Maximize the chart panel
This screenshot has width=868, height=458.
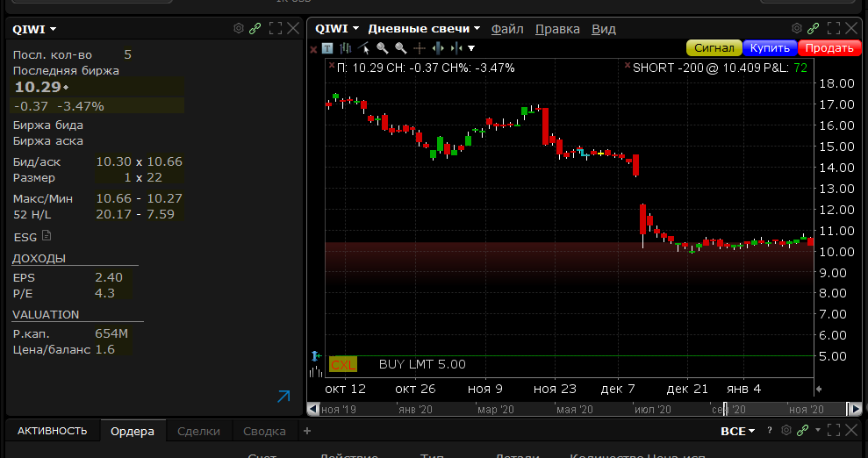pyautogui.click(x=833, y=28)
